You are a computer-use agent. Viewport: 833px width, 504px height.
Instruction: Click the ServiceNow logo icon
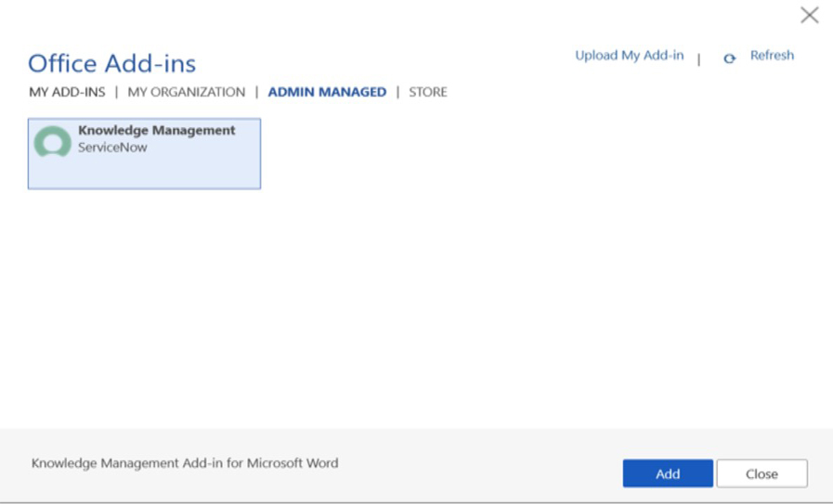(x=52, y=143)
